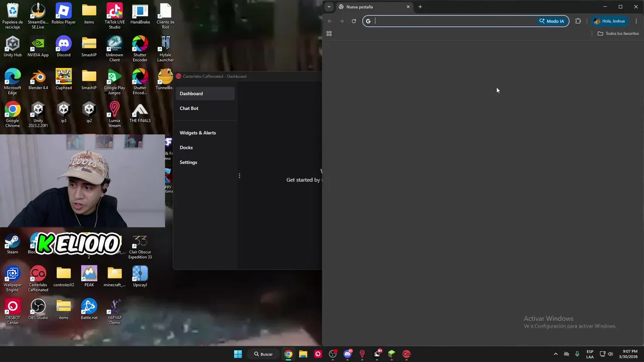Reload the Chrome page
This screenshot has height=362, width=644.
(x=354, y=21)
